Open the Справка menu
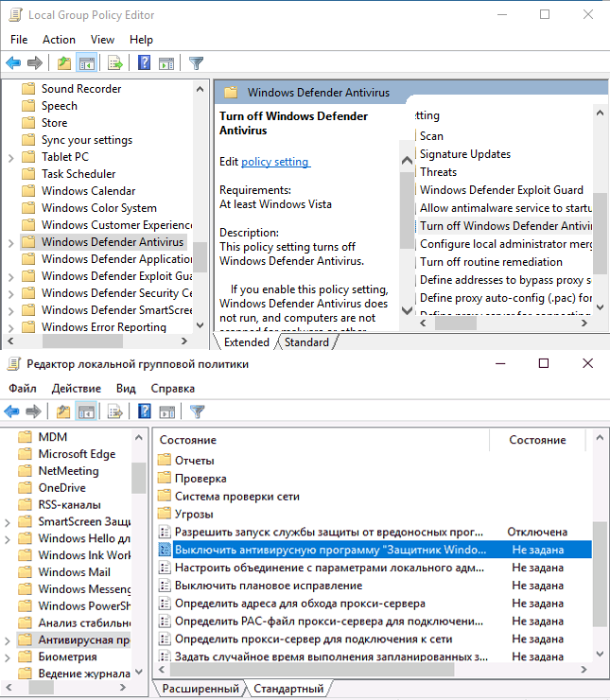Viewport: 610px width, 700px height. pyautogui.click(x=173, y=389)
